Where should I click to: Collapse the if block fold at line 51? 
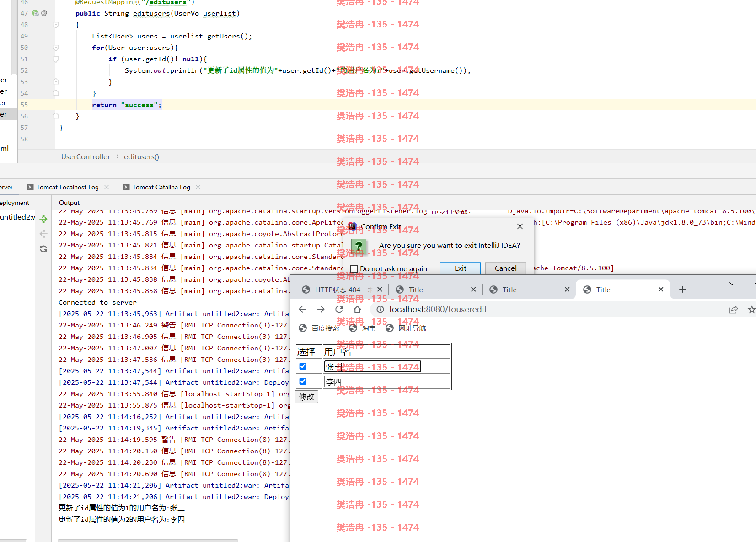point(56,59)
